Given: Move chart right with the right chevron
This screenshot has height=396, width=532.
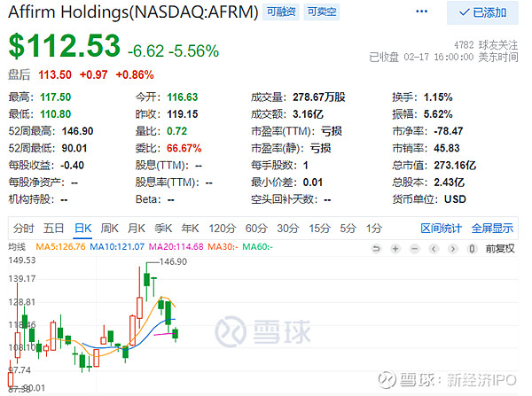Looking at the screenshot, I should (452, 249).
